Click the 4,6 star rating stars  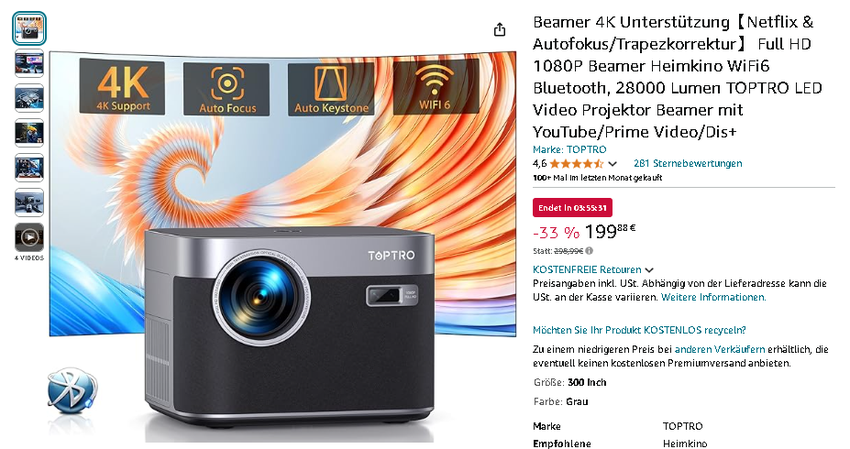coord(576,164)
